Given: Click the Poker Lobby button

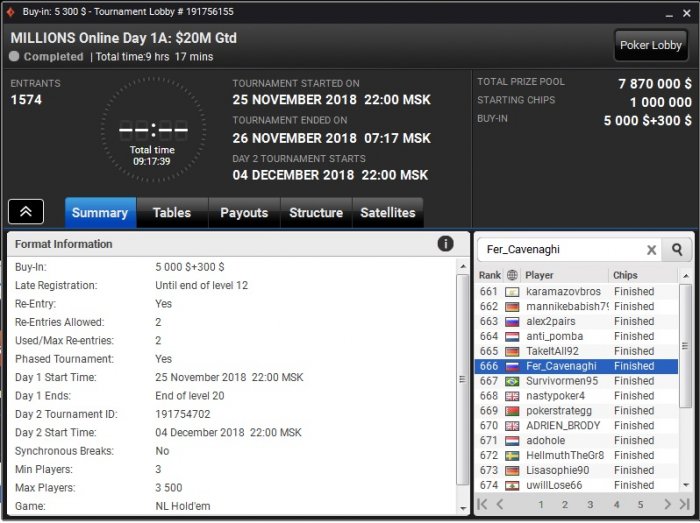Looking at the screenshot, I should (x=650, y=45).
